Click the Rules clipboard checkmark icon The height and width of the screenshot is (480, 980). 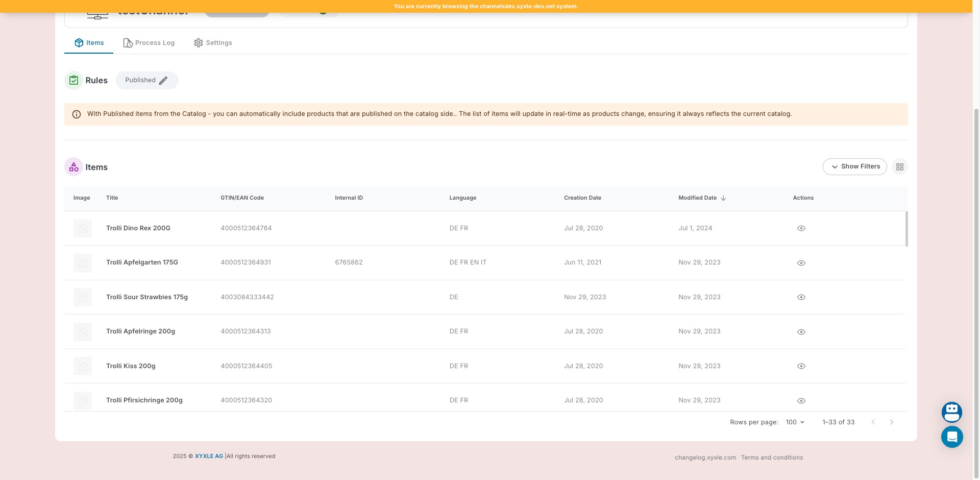click(73, 80)
